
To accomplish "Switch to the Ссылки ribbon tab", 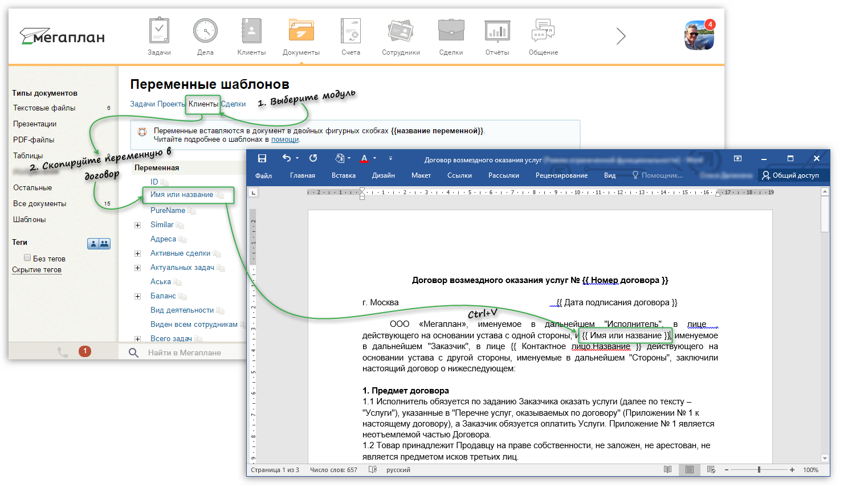I will click(459, 175).
